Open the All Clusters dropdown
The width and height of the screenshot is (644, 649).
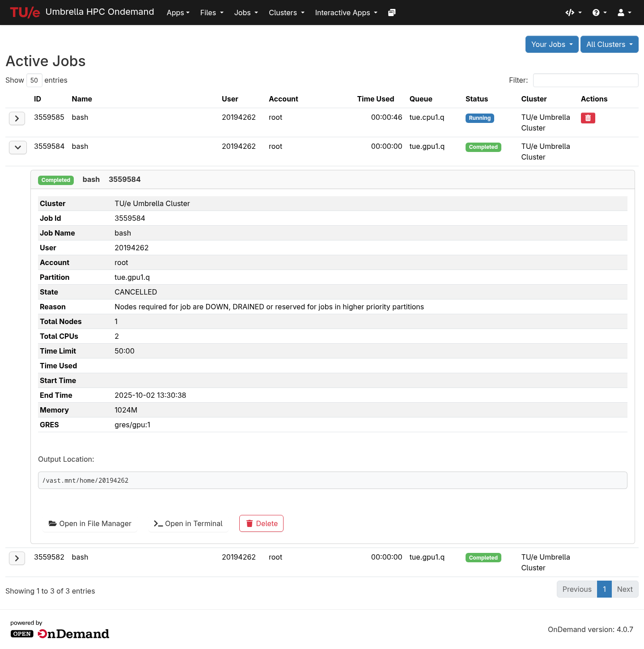click(x=609, y=44)
